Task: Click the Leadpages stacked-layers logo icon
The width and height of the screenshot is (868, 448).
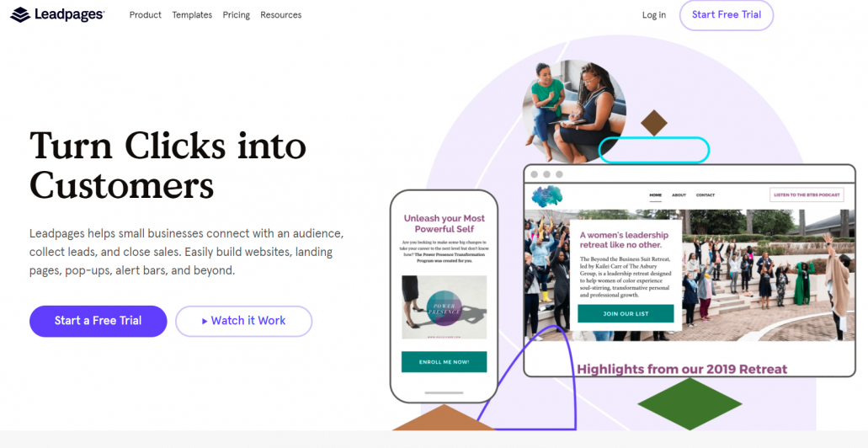Action: pyautogui.click(x=20, y=15)
